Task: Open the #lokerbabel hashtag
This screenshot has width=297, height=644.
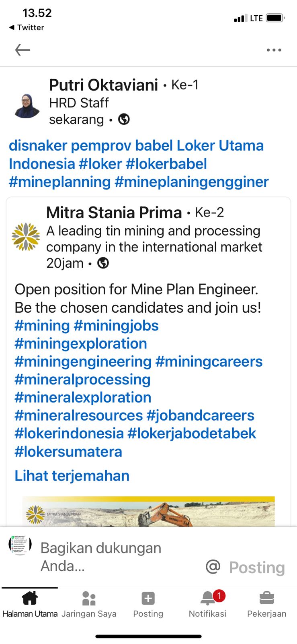Action: 166,164
